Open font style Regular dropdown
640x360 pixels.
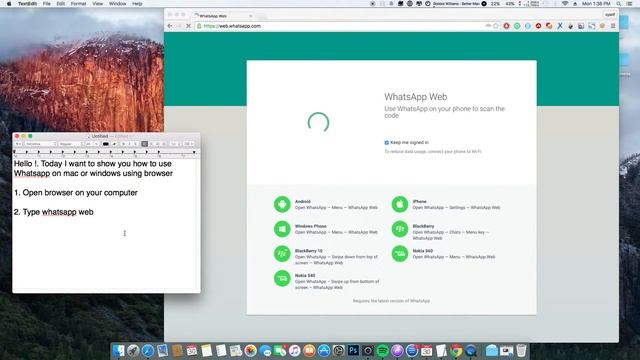(x=71, y=144)
